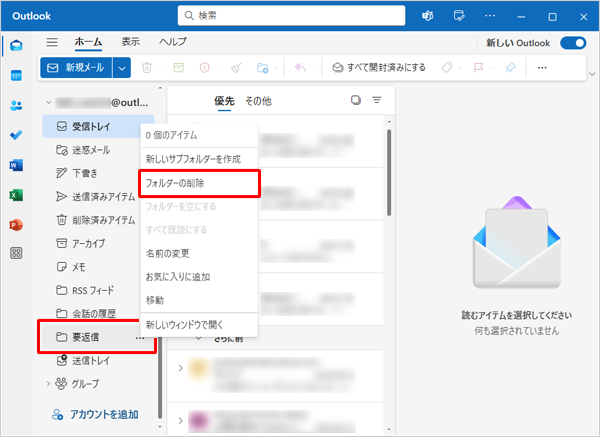The image size is (600, 437).
Task: Launch PowerPoint from the sidebar
Action: point(16,225)
